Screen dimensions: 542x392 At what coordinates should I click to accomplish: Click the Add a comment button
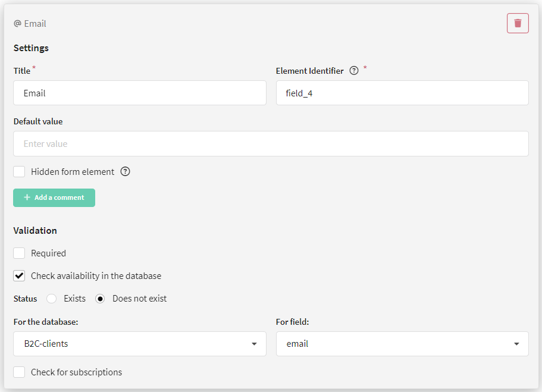click(x=54, y=197)
